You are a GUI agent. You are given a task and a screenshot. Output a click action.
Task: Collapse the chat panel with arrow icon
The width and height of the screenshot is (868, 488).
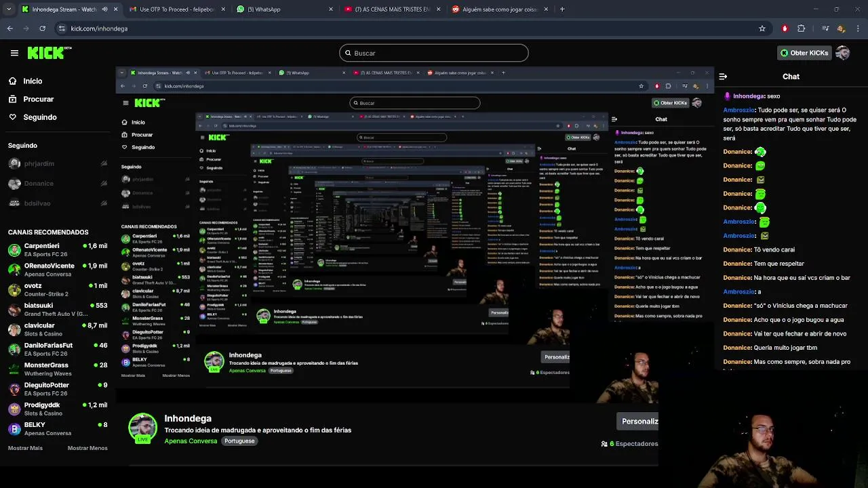(x=723, y=77)
